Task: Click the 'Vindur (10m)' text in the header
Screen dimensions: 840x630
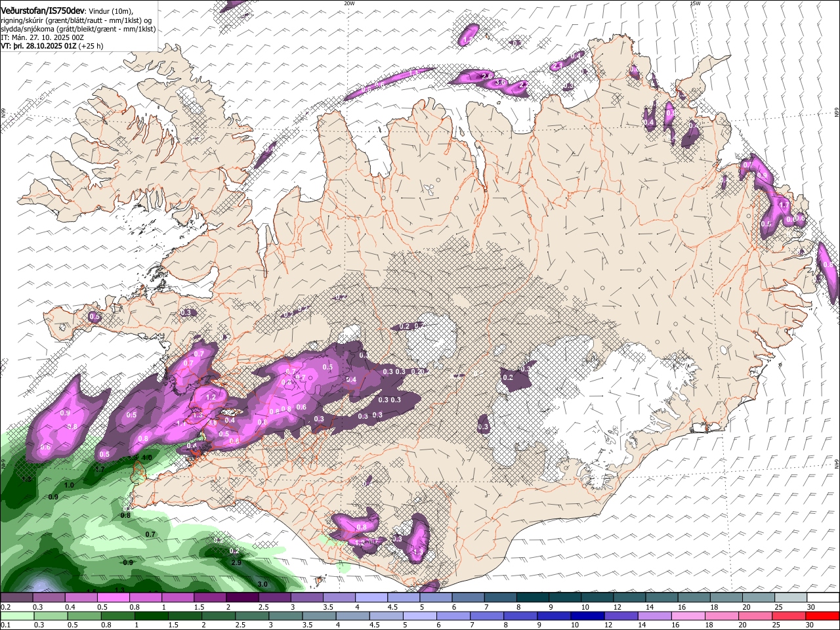Action: point(111,11)
